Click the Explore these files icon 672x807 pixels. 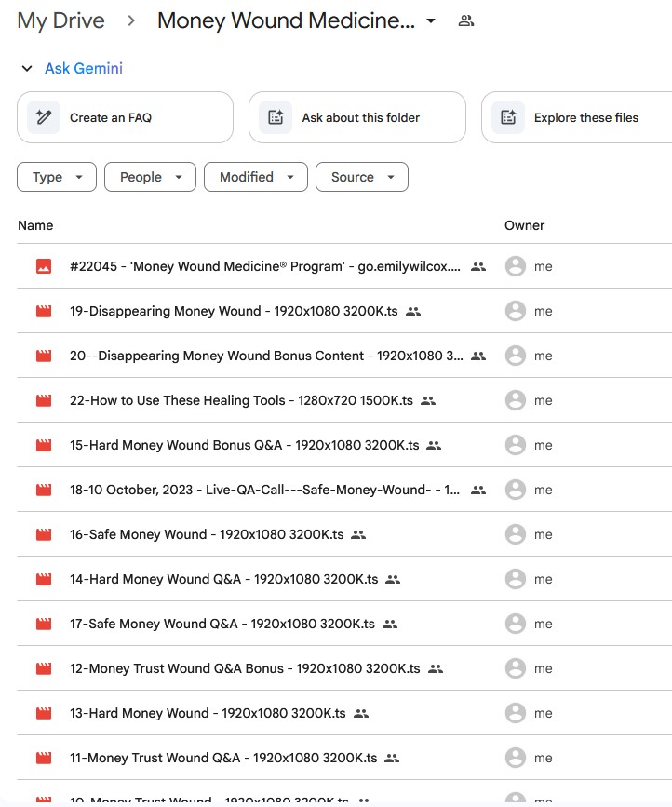coord(508,117)
